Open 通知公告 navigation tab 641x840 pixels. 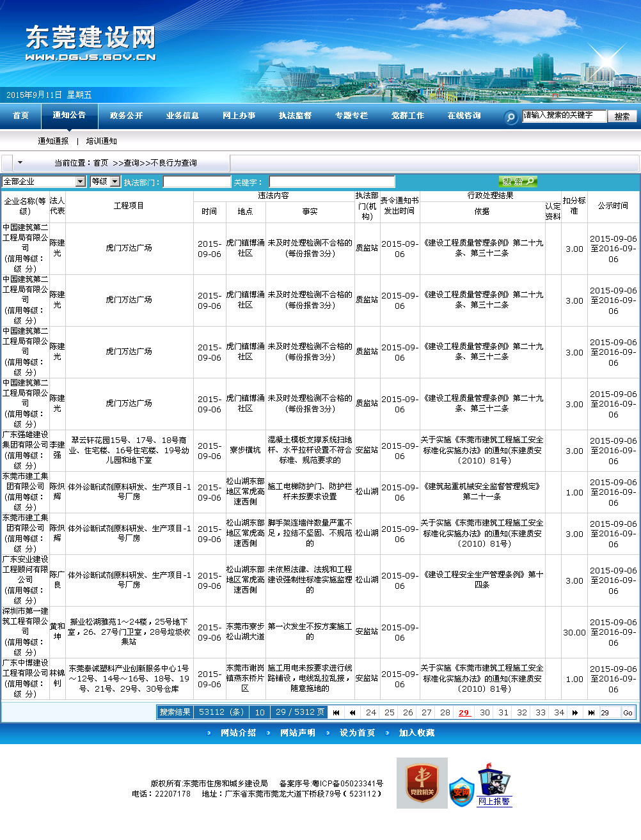coord(69,115)
